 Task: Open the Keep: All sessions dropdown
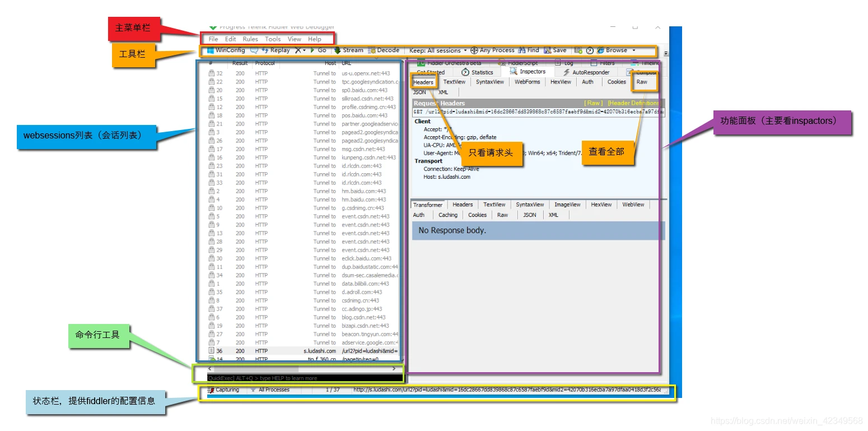tap(438, 50)
